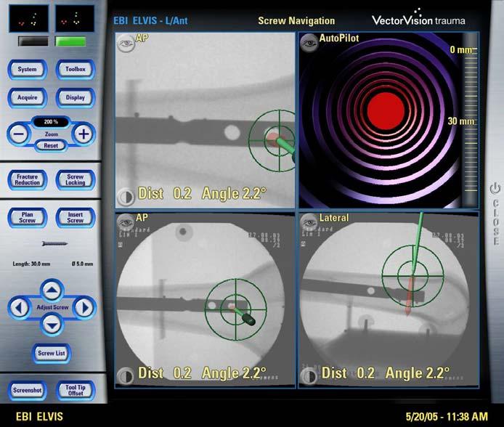The image size is (504, 427).
Task: Toggle eye icon in top AP view
Action: pyautogui.click(x=126, y=44)
